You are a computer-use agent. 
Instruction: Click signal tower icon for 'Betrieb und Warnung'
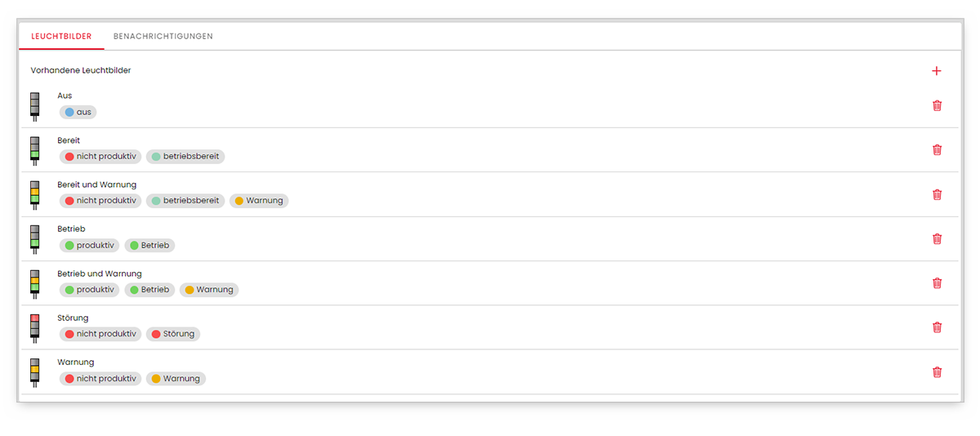pyautogui.click(x=35, y=284)
